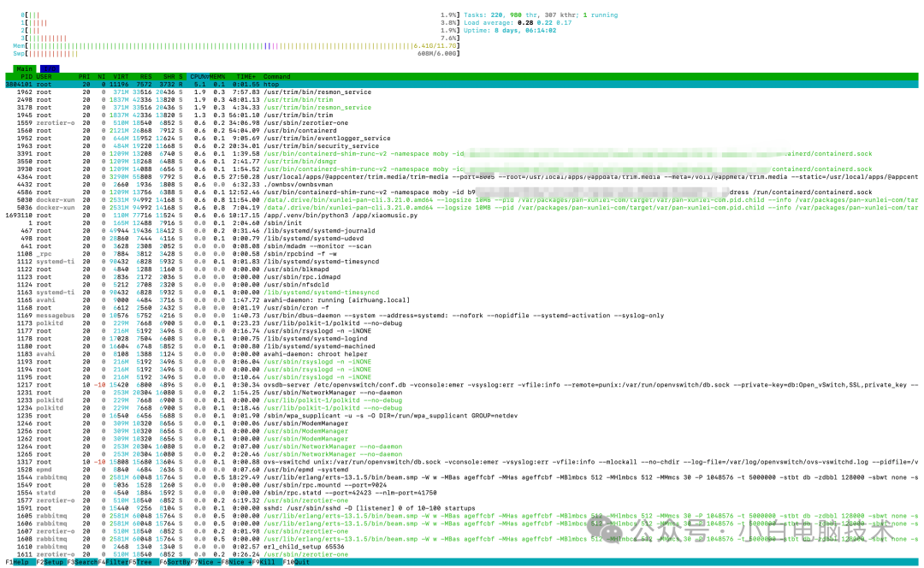Open F6 SortBy options
Image resolution: width=924 pixels, height=568 pixels.
click(175, 562)
